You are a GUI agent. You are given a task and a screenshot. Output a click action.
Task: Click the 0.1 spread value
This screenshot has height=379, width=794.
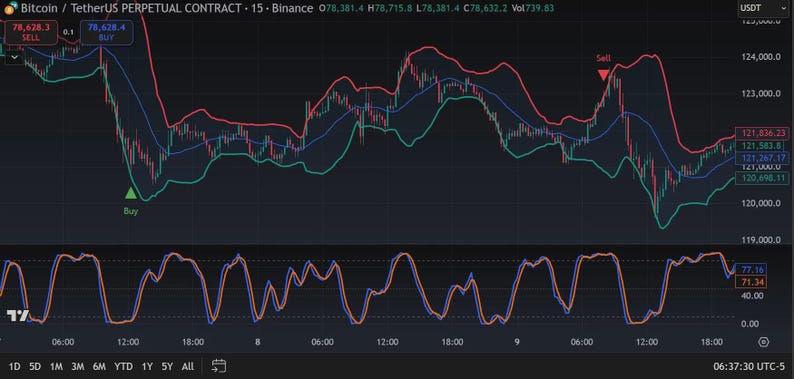coord(68,32)
